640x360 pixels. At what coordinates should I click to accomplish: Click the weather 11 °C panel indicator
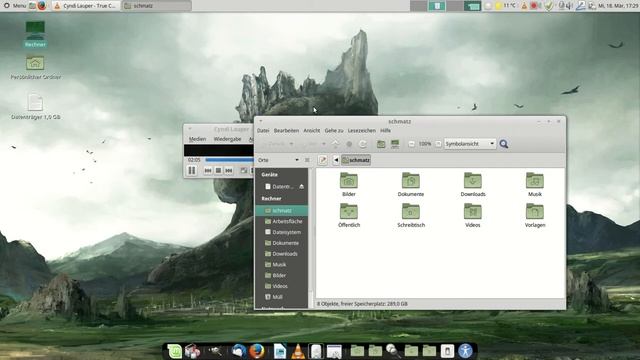[x=505, y=6]
